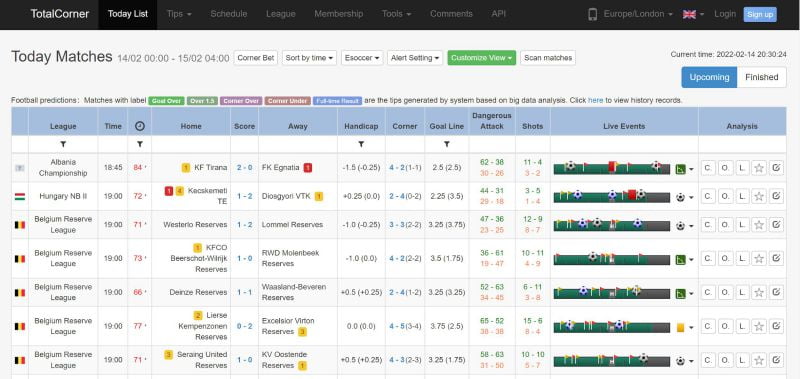Viewport: 800px width, 379px height.
Task: Click soccer ball event icon in Kecskemeti row
Action: [x=680, y=197]
